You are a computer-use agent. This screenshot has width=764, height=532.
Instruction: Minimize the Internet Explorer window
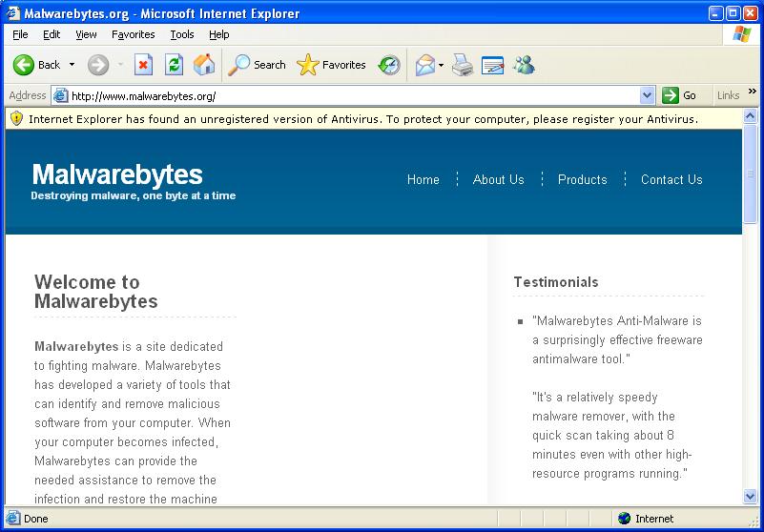715,13
